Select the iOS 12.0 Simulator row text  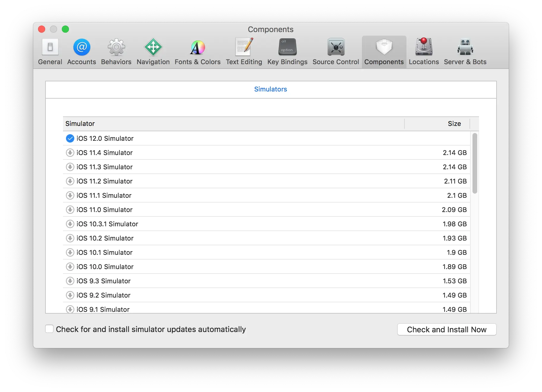tap(105, 138)
